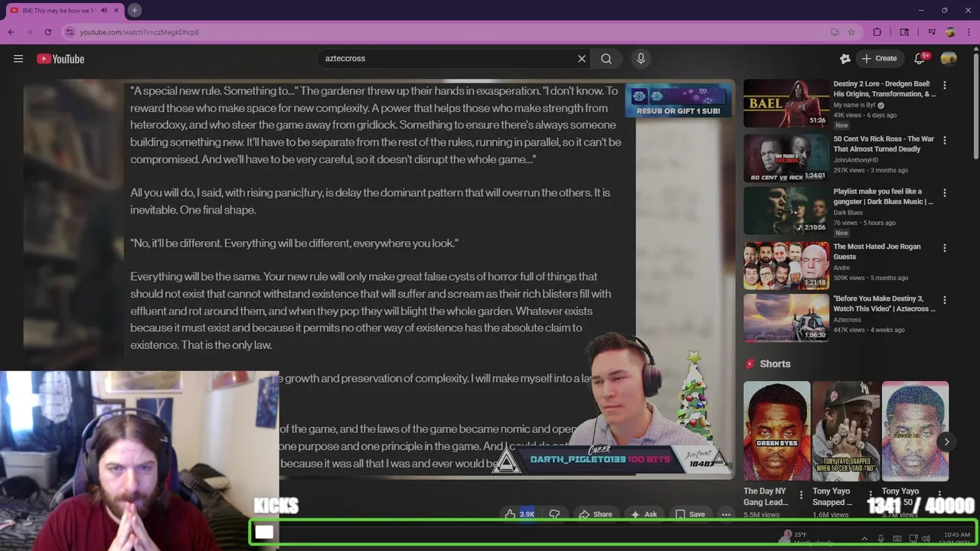
Task: Open options for Destiny 2 Lore video
Action: [944, 85]
